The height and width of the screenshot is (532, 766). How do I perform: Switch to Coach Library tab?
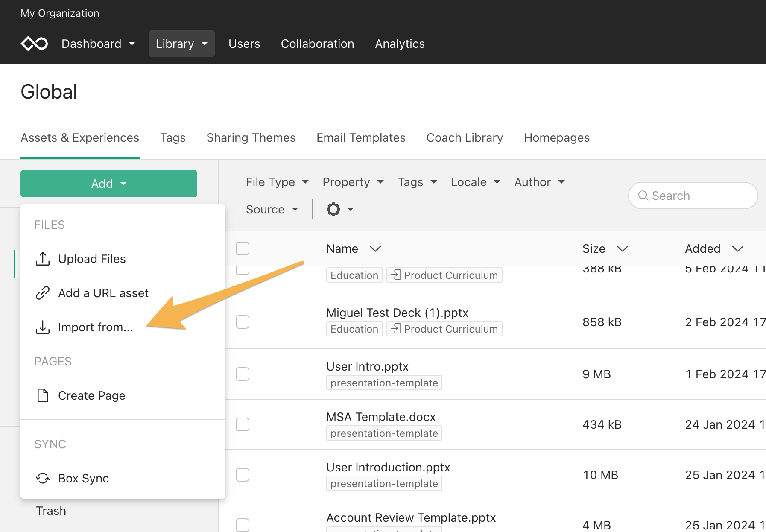click(465, 137)
